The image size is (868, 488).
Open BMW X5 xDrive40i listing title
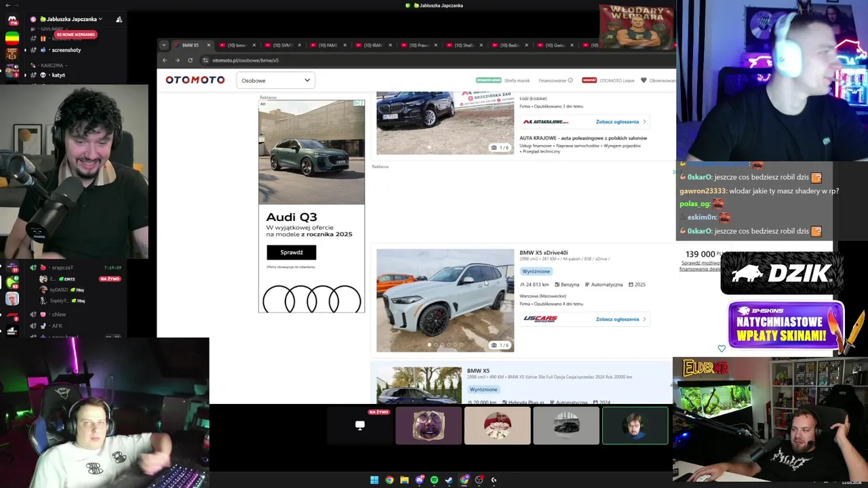544,253
